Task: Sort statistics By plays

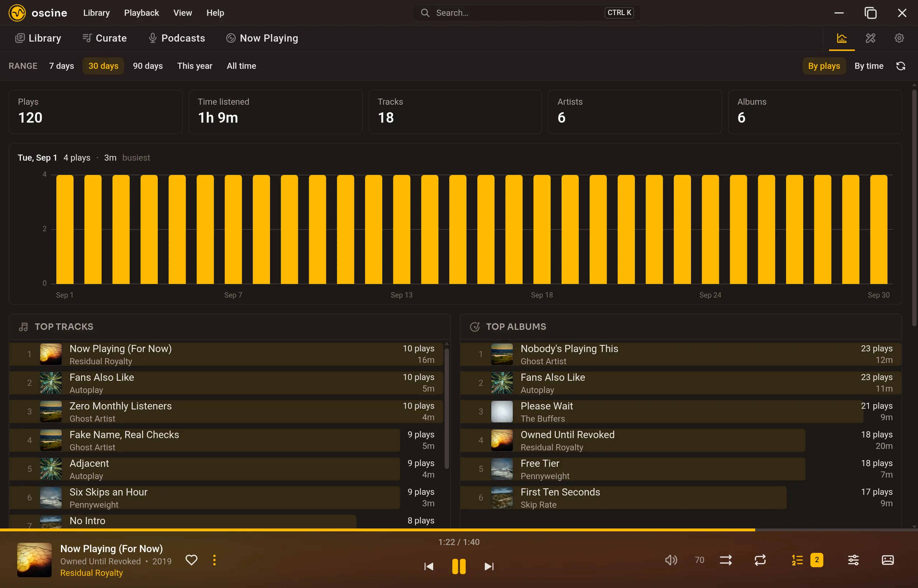Action: coord(824,66)
